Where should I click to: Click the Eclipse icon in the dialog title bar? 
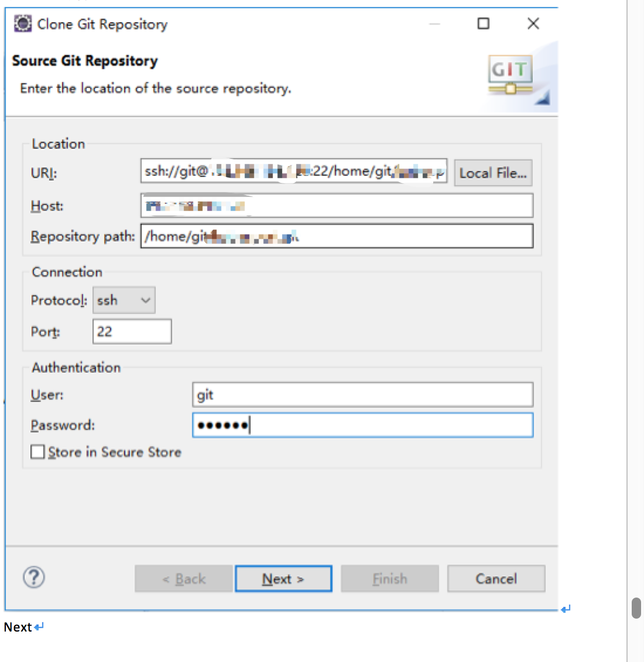pos(23,23)
